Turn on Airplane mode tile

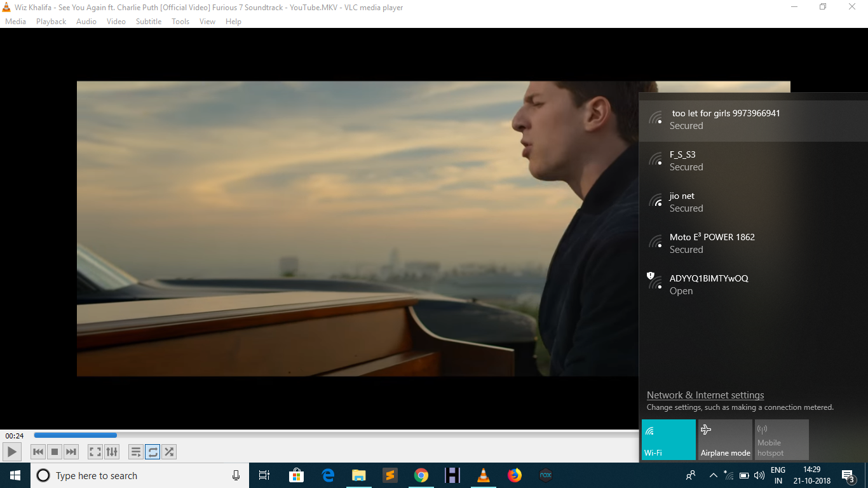coord(725,439)
